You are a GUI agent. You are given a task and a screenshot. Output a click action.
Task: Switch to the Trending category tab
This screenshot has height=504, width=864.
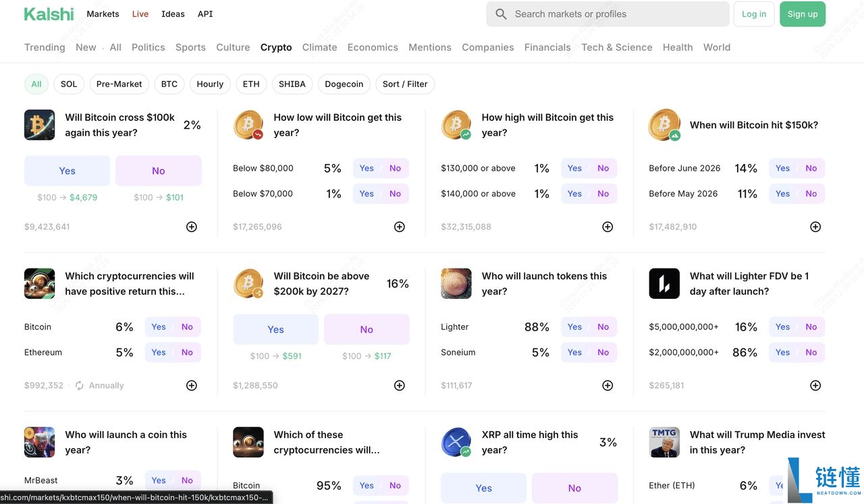tap(45, 47)
